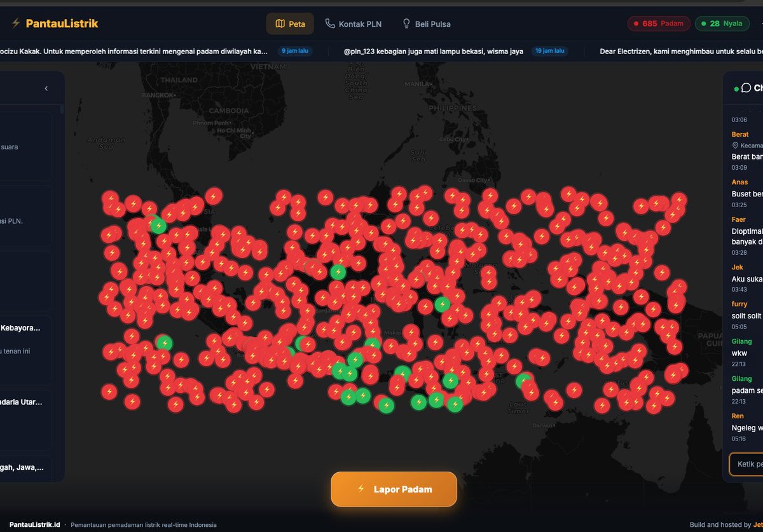The image size is (763, 532).
Task: Click the lightbulb icon beside Beli Pulsa
Action: click(406, 24)
